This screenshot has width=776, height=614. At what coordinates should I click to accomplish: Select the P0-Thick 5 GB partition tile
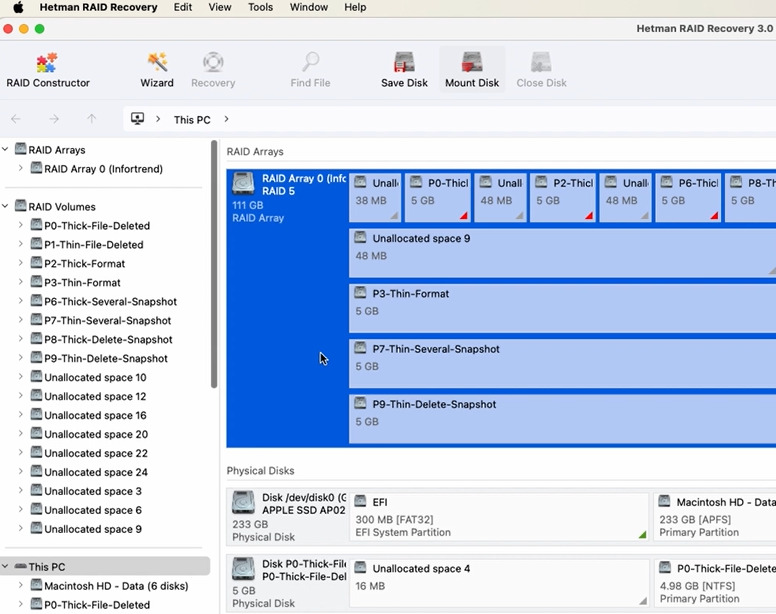tap(438, 197)
